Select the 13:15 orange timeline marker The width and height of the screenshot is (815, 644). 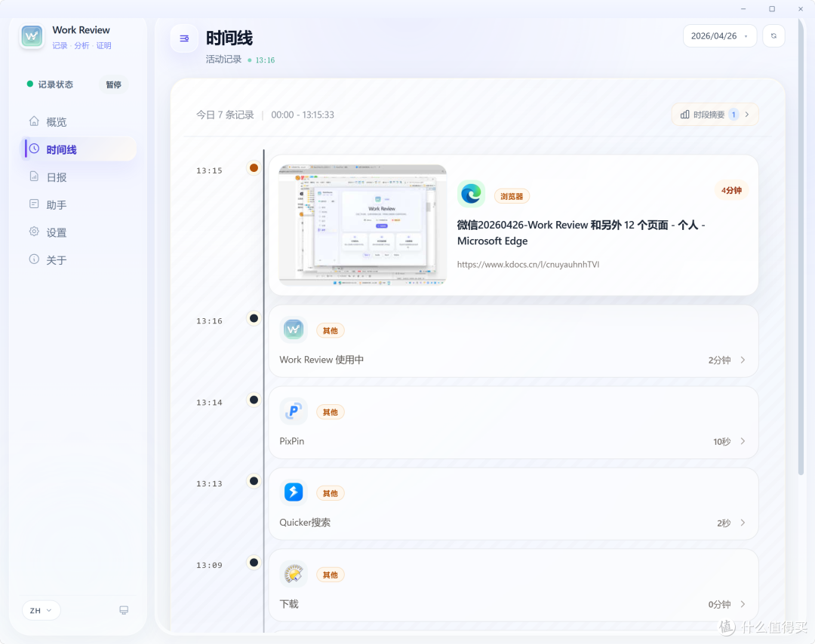254,167
